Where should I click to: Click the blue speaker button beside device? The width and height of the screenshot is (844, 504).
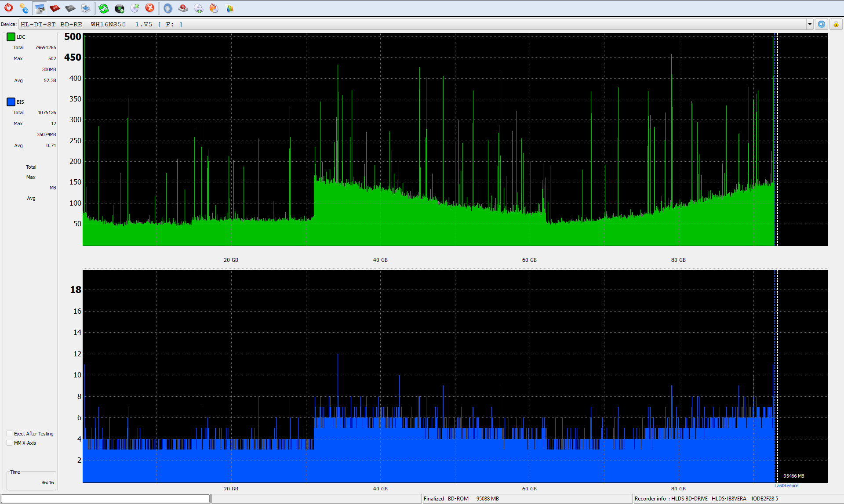[822, 24]
